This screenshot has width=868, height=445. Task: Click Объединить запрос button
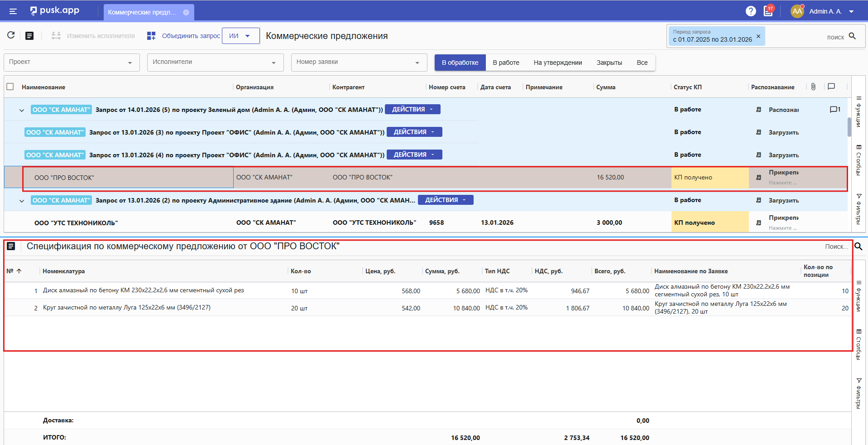(183, 36)
